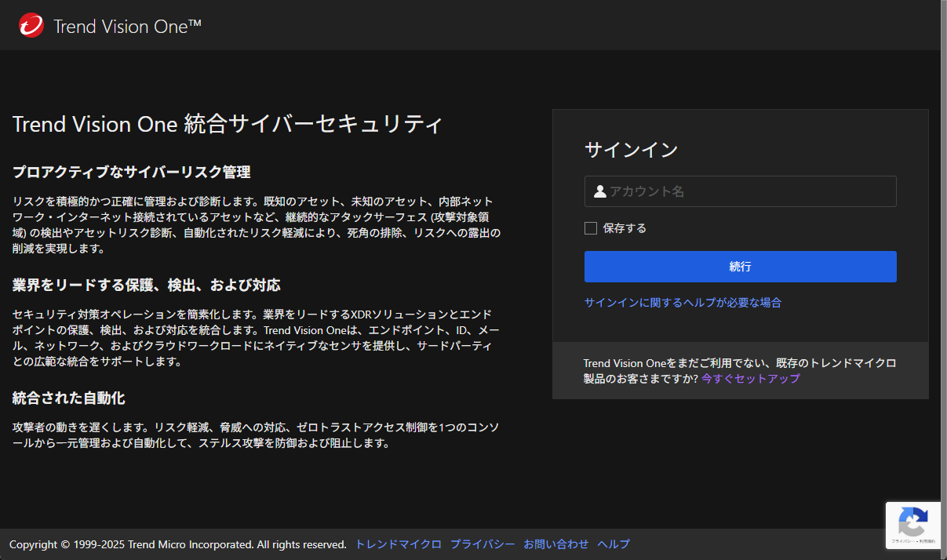947x560 pixels.
Task: Click the Trend Vision One™ header brand text
Action: 127,25
